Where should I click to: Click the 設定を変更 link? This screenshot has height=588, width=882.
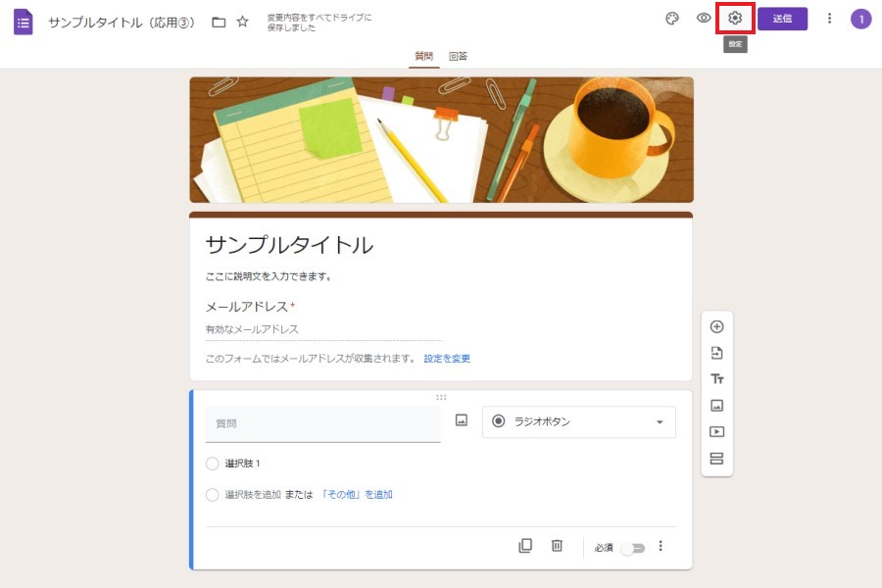[x=447, y=359]
